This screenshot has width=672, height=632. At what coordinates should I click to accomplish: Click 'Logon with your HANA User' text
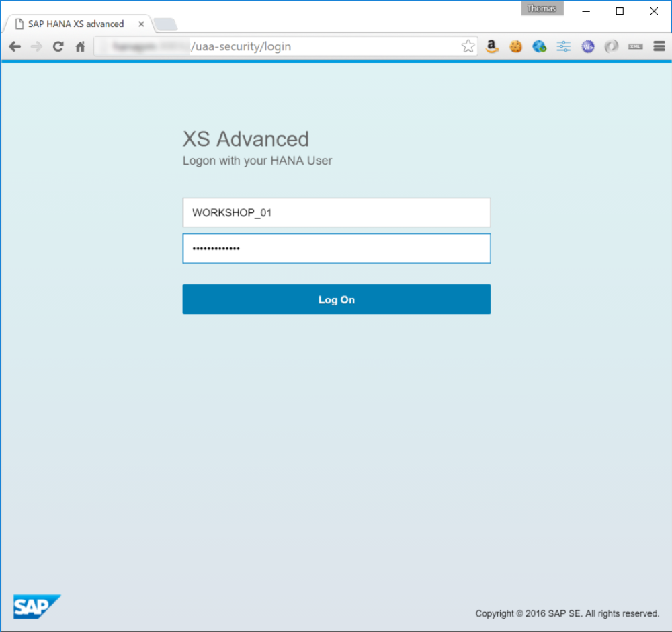[x=257, y=161]
